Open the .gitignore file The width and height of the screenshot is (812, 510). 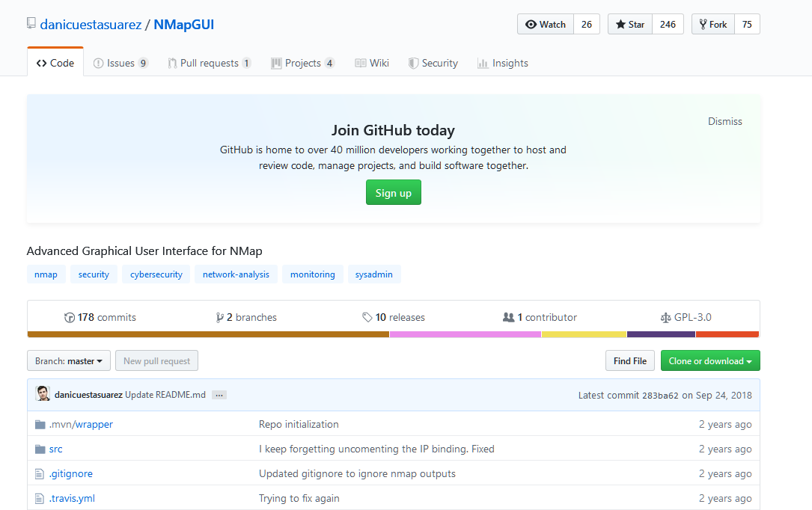tap(71, 474)
